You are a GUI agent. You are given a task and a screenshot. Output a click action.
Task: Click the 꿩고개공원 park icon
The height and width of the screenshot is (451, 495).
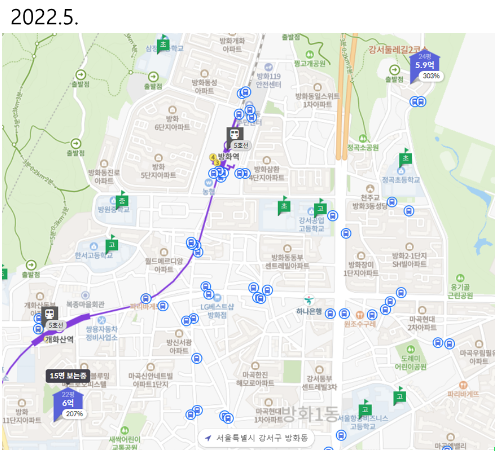(310, 54)
